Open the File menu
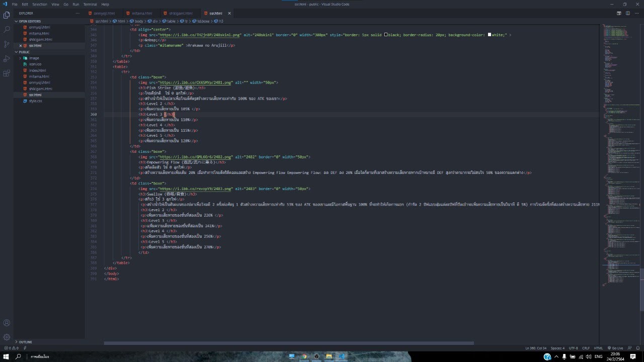 tap(15, 4)
